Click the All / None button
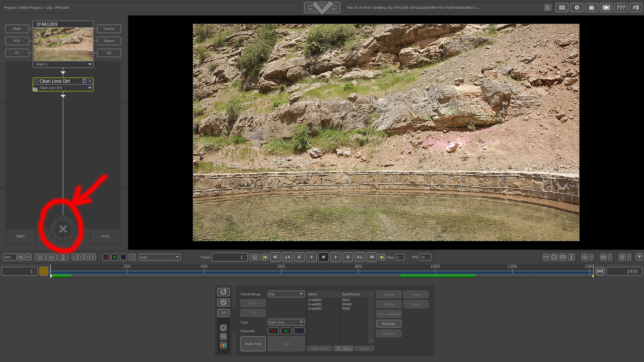This screenshot has width=644, height=362. (x=343, y=349)
